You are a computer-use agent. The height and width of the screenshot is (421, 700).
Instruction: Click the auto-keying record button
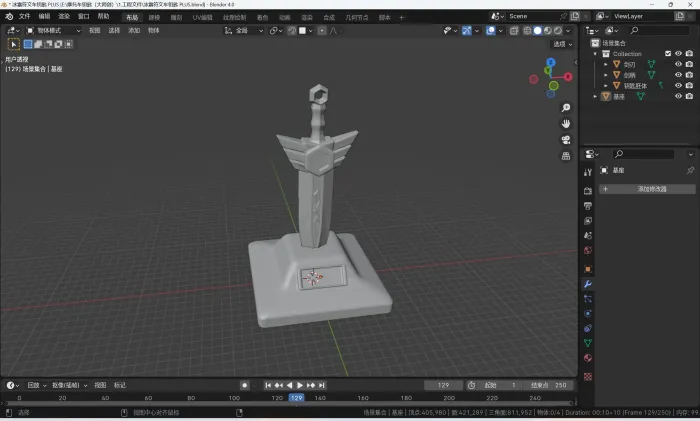pyautogui.click(x=244, y=385)
